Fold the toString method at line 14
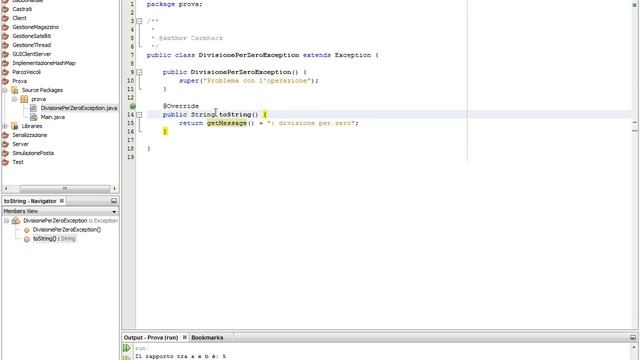 pyautogui.click(x=139, y=115)
